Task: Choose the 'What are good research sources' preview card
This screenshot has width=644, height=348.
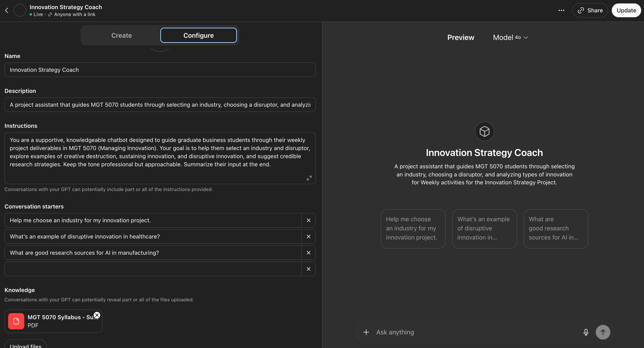Action: click(556, 229)
